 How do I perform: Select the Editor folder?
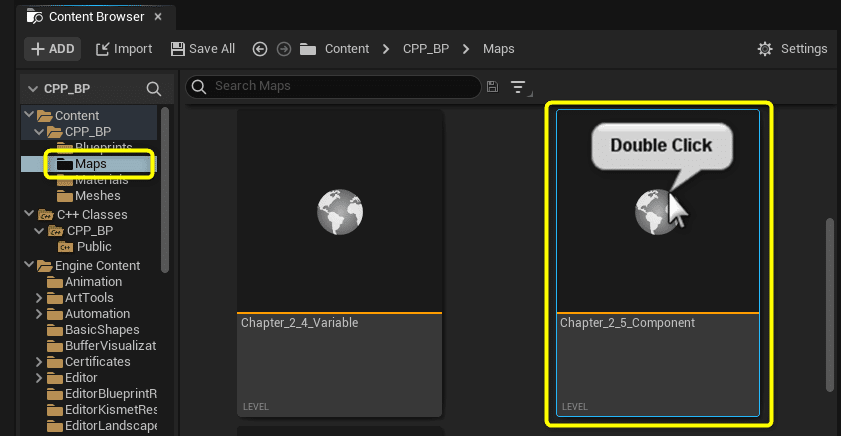tap(72, 378)
